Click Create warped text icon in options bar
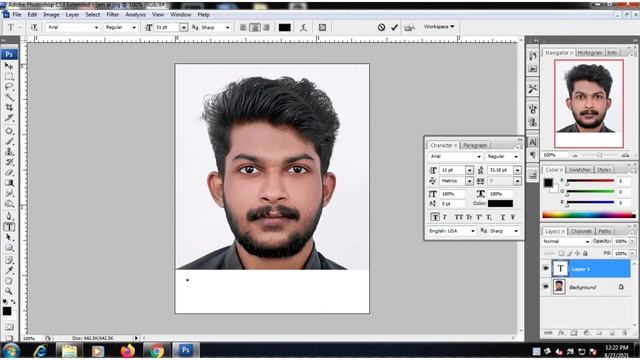640x360 pixels. click(x=303, y=27)
